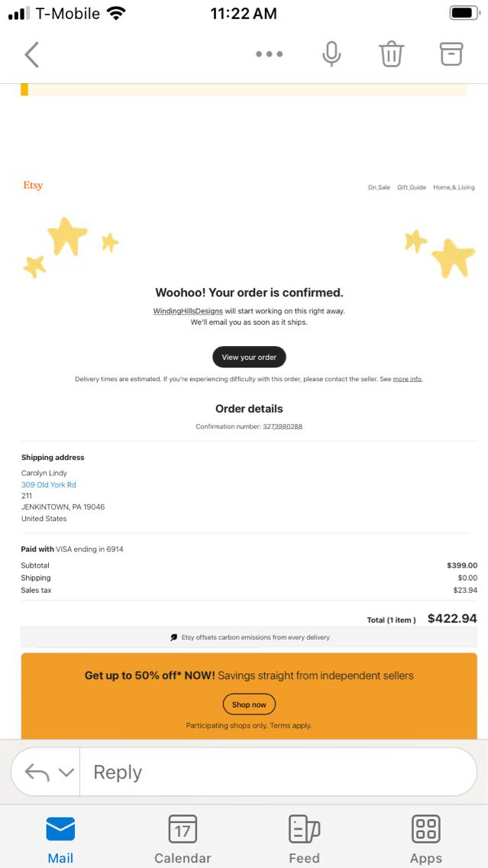The width and height of the screenshot is (488, 868).
Task: Tap the microphone dictation icon
Action: (331, 54)
